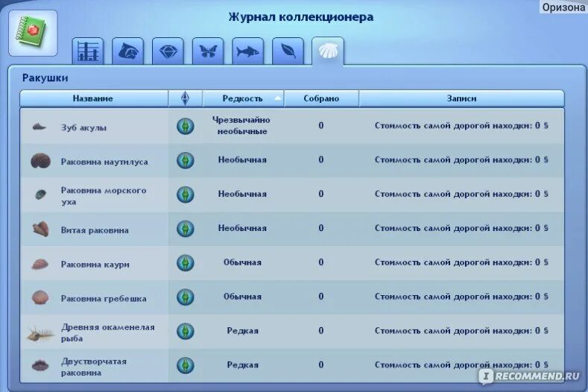Viewport: 588px width, 392px height.
Task: Click plumbob icon in Древняя окаменелая рыба row
Action: tap(186, 331)
